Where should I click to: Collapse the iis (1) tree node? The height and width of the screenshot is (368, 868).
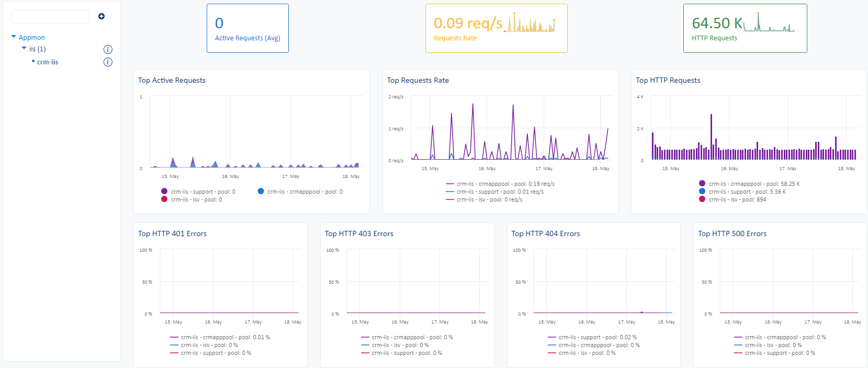[24, 49]
